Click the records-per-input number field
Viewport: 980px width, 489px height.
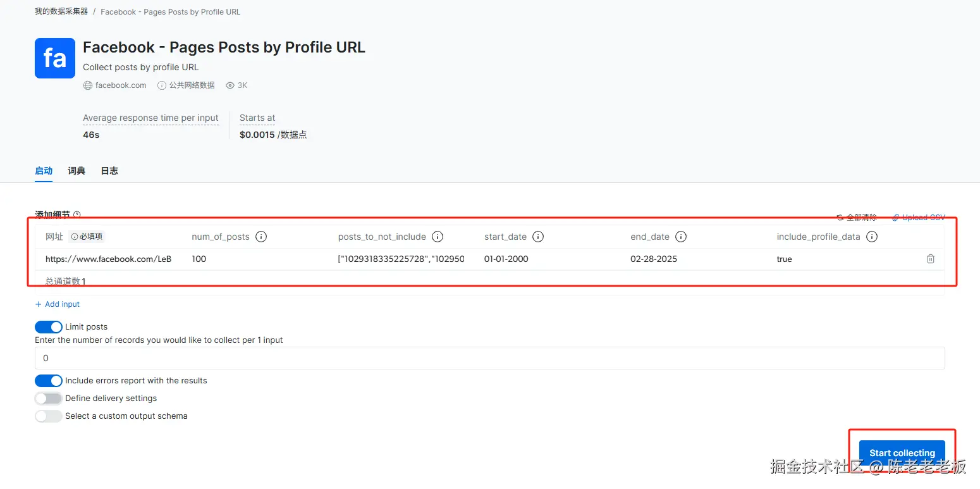[489, 358]
